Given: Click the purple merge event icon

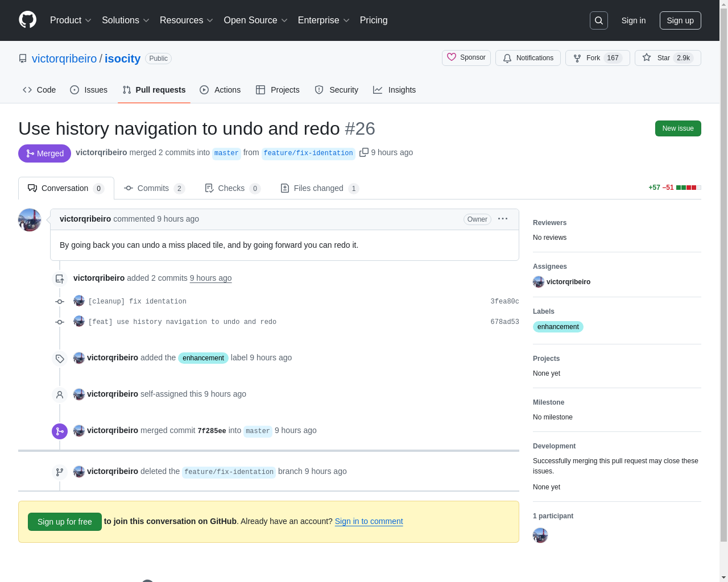Looking at the screenshot, I should [x=60, y=431].
